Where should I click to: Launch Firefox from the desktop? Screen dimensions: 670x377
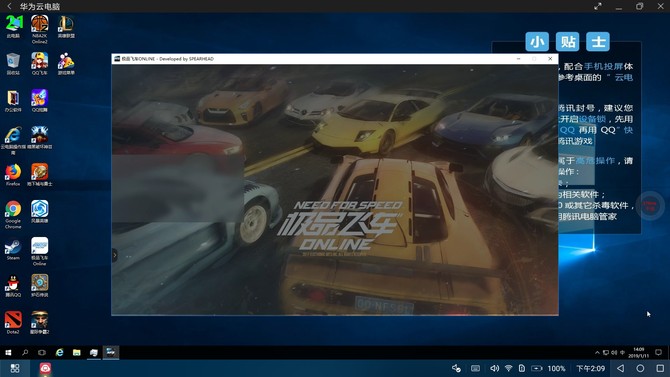pos(13,175)
